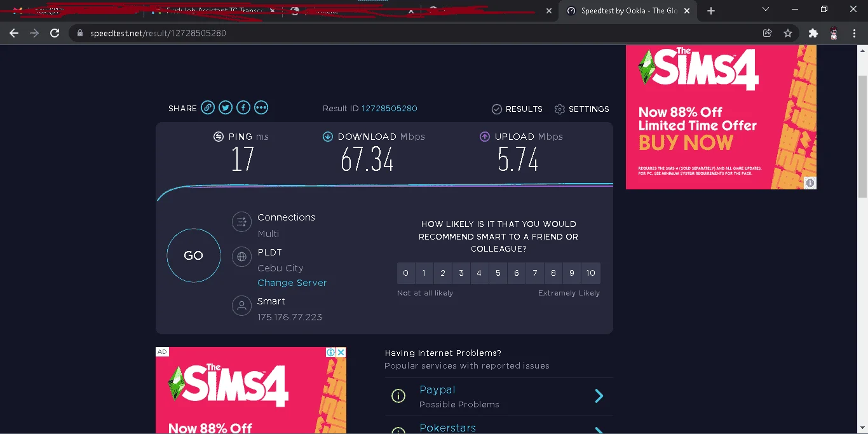Open speedtest SETTINGS
Viewport: 868px width, 434px height.
tap(581, 109)
